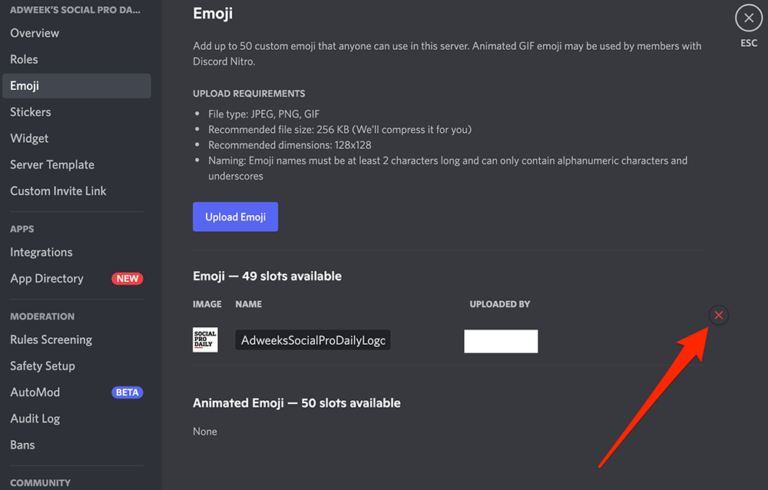Click the NEW badge beside App Directory
Screen dimensions: 768x490
pyautogui.click(x=128, y=279)
